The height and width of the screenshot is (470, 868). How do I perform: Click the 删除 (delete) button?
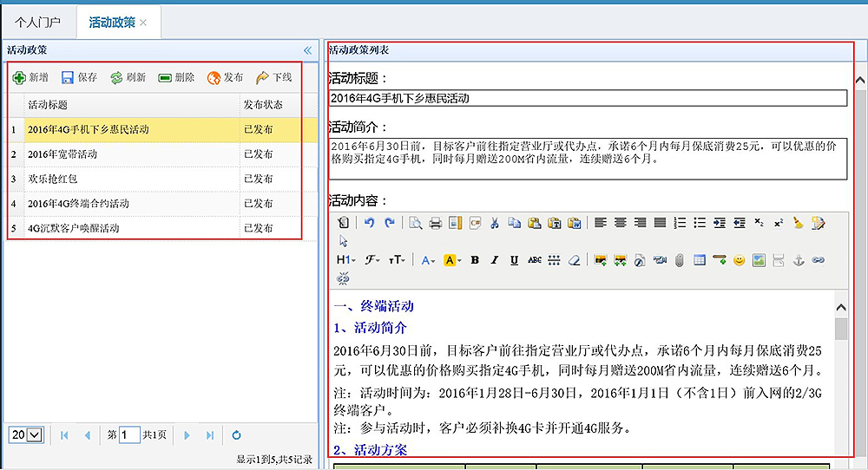[176, 77]
